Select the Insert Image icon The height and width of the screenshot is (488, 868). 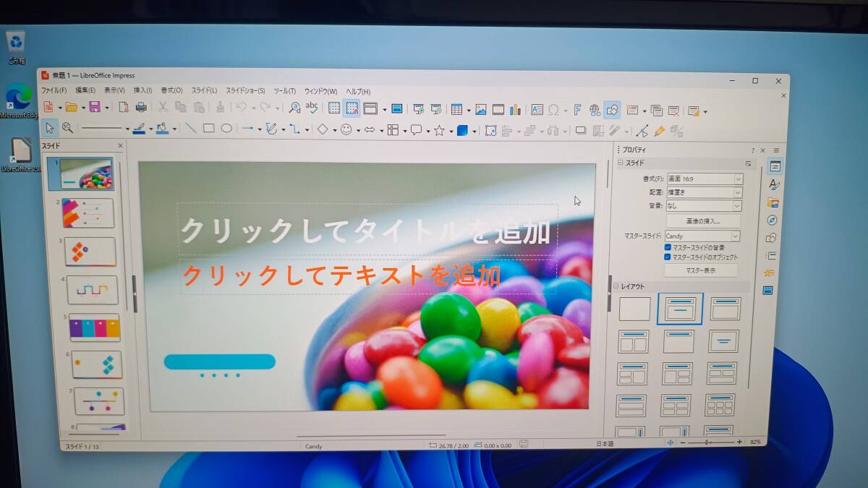(x=480, y=109)
